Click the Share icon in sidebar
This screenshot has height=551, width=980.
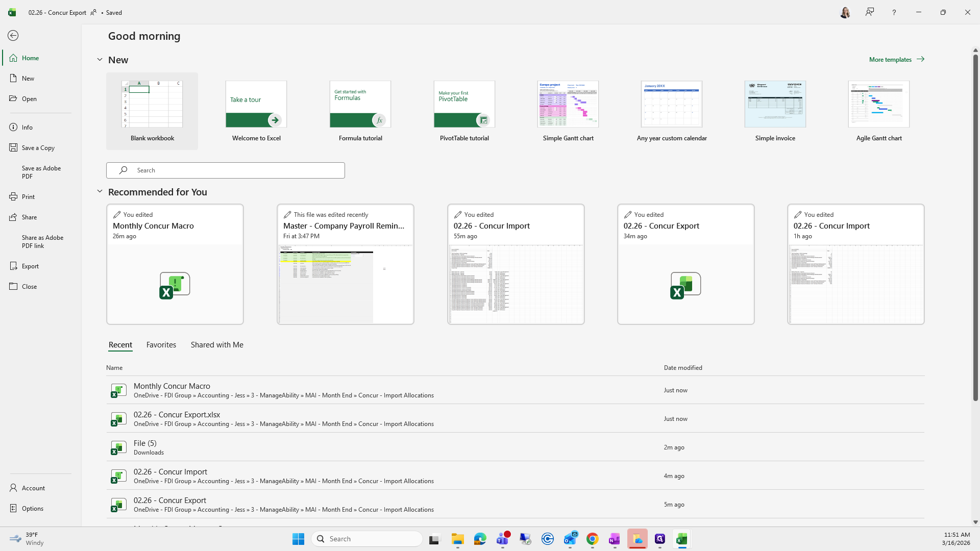click(13, 217)
